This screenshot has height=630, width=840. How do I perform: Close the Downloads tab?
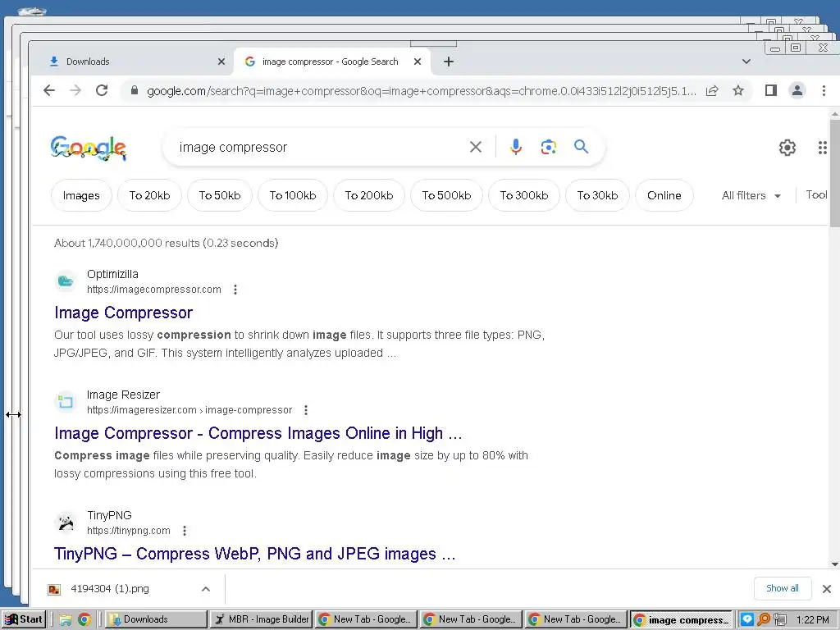click(x=221, y=62)
